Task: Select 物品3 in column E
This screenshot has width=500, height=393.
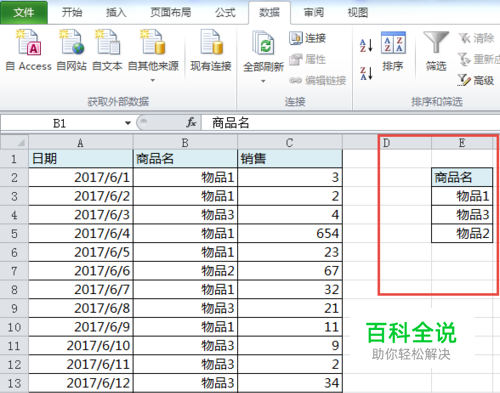Action: coord(462,215)
